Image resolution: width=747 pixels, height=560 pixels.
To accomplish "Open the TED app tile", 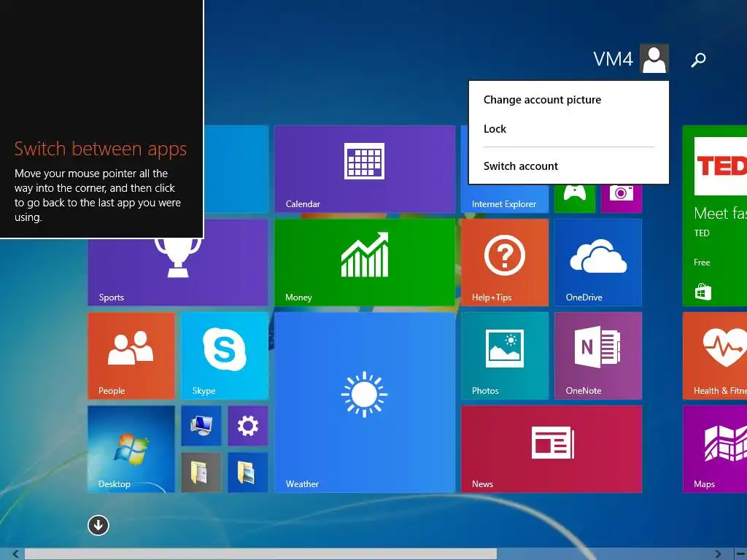I will point(715,216).
